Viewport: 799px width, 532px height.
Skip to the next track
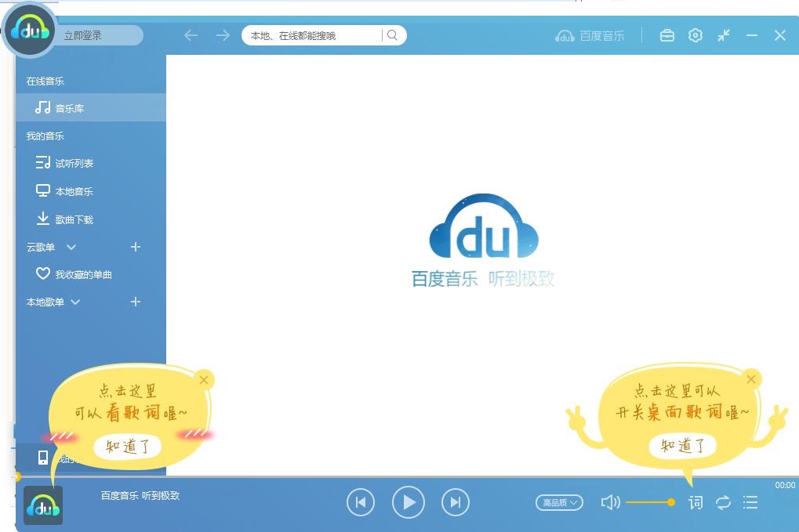point(456,502)
